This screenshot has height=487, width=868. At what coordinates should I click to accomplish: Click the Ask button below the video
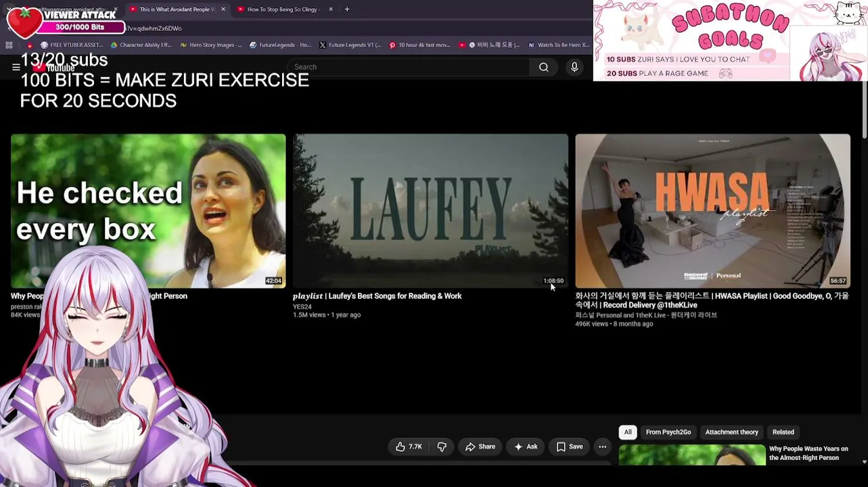pos(526,446)
